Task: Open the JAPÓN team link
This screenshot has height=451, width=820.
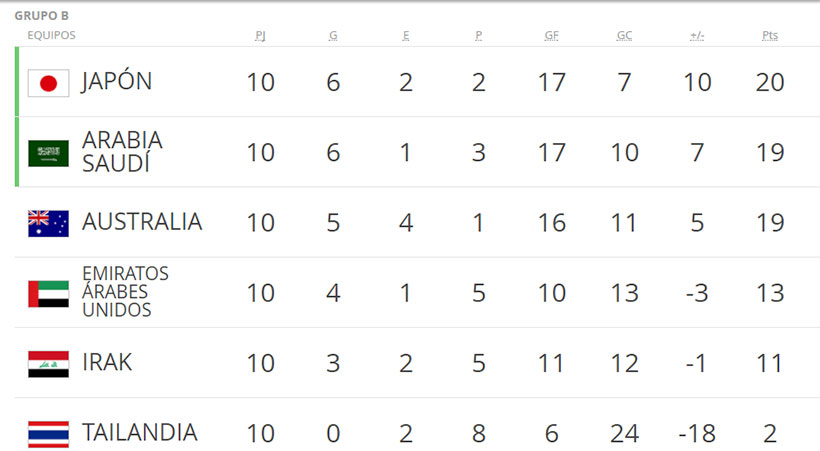Action: point(117,82)
